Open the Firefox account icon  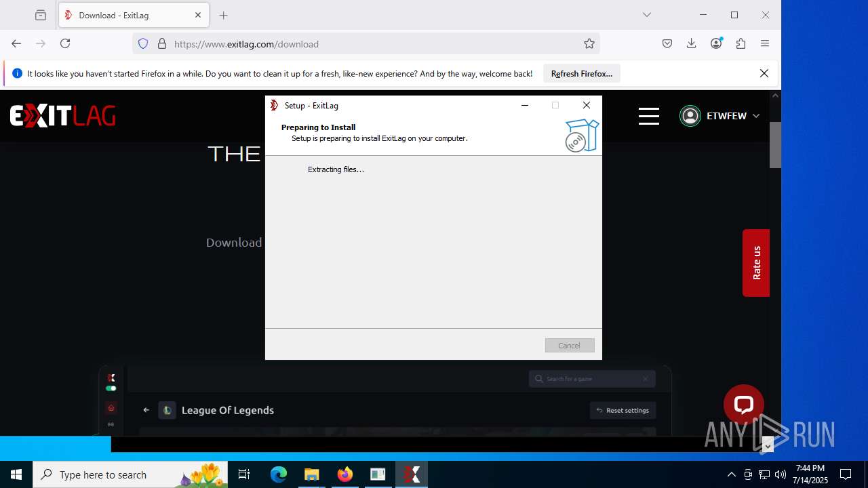click(x=716, y=43)
